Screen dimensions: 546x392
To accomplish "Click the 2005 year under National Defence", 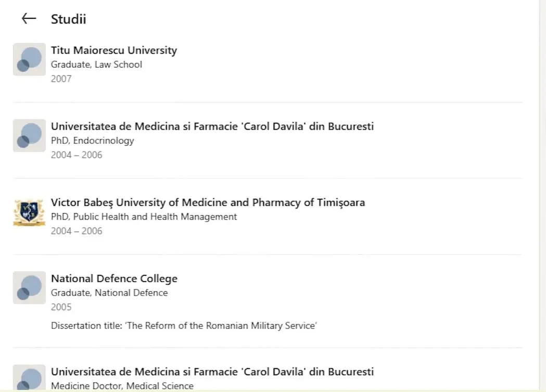I will coord(61,307).
